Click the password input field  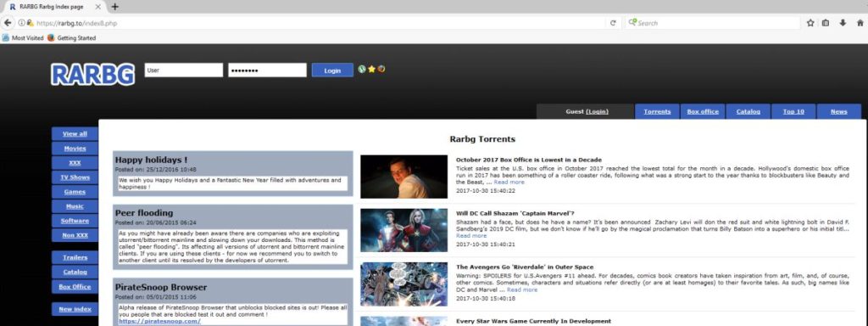[267, 70]
